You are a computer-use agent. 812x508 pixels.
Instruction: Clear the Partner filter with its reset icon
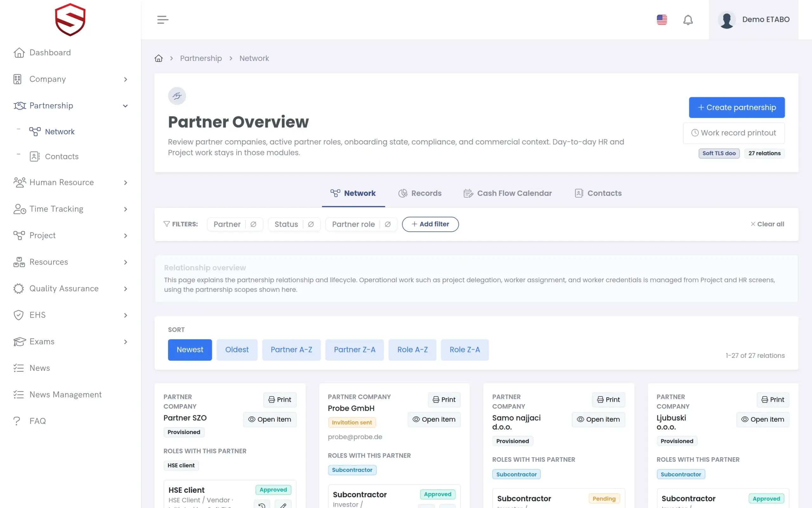(x=253, y=224)
